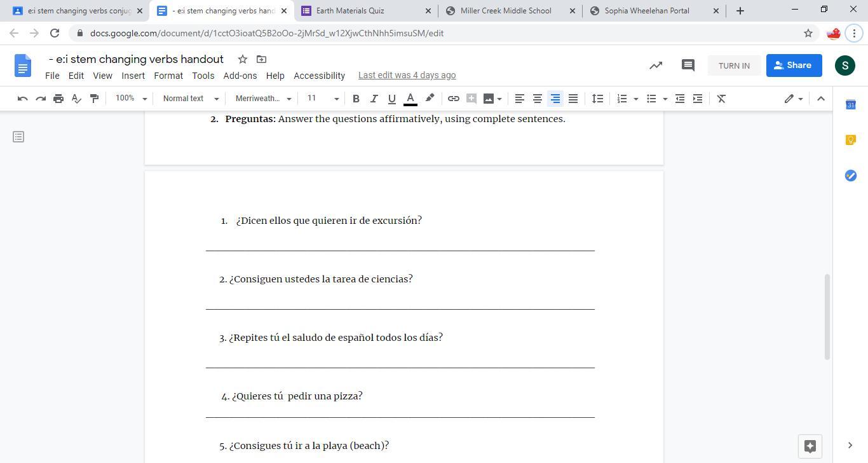Viewport: 868px width, 463px height.
Task: Open the zoom 100% dropdown
Action: (131, 99)
